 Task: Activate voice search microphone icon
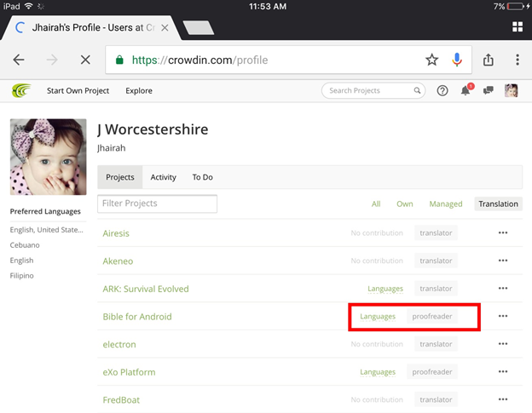click(x=457, y=60)
